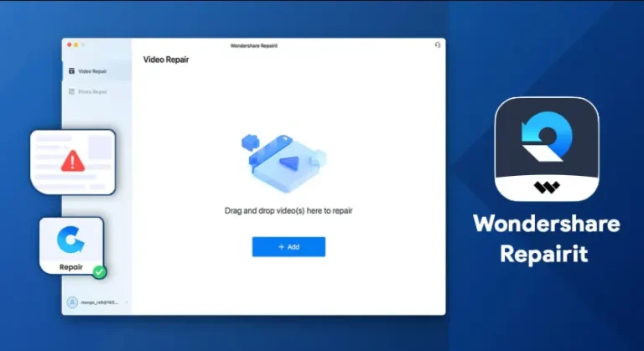The width and height of the screenshot is (644, 351).
Task: Click the video illustration in the drop zone
Action: click(x=283, y=163)
